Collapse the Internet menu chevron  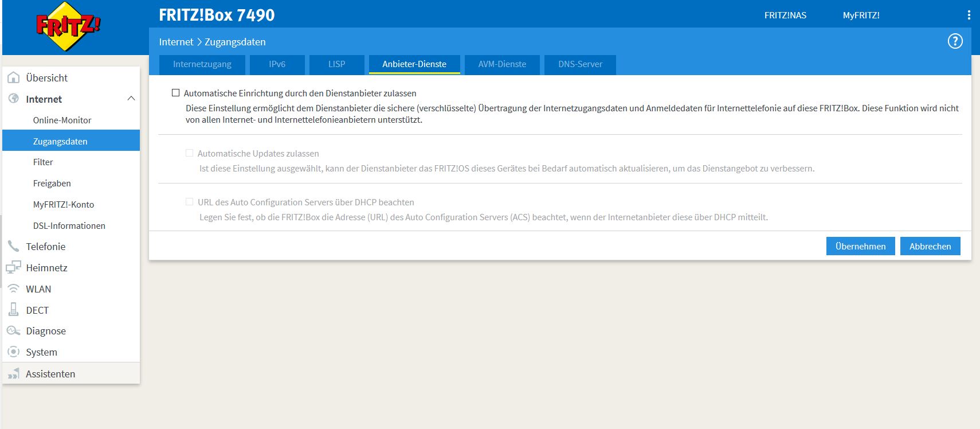coord(131,99)
